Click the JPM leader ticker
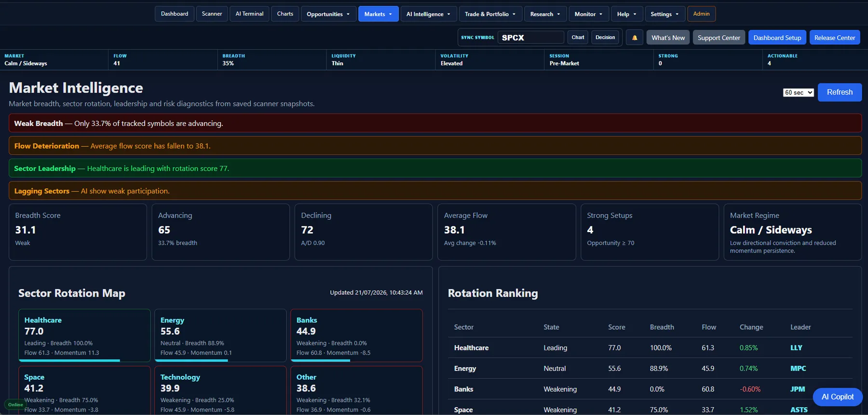Viewport: 868px width, 415px height. (798, 389)
